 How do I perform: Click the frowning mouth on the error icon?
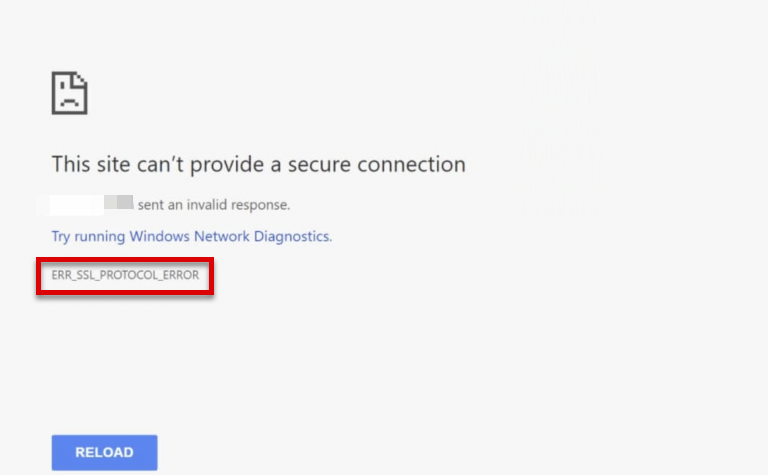(69, 102)
